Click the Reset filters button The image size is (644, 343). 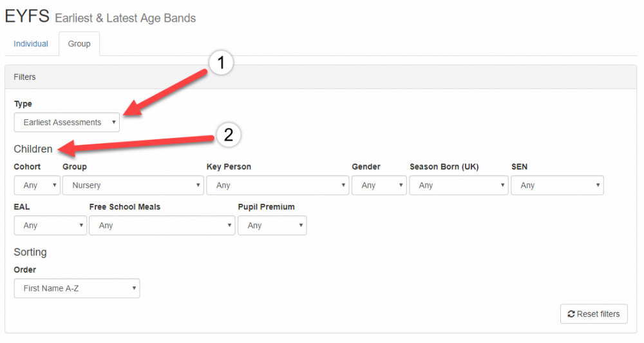click(593, 314)
